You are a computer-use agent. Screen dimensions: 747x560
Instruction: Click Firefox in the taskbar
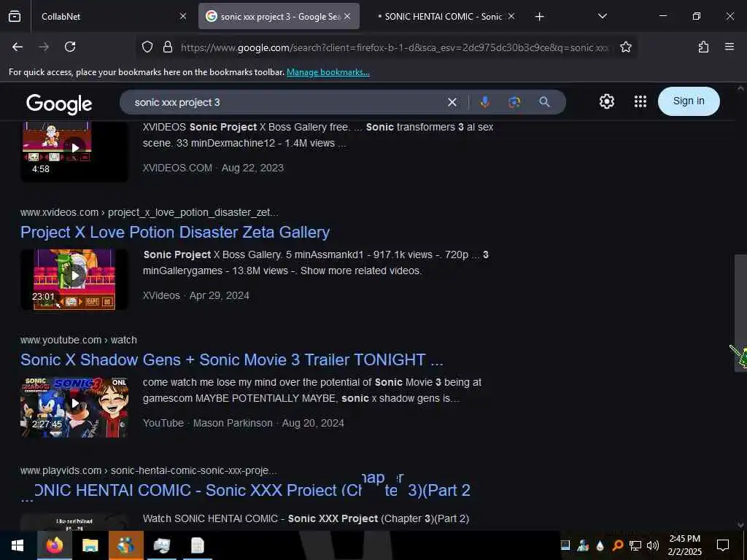coord(55,545)
